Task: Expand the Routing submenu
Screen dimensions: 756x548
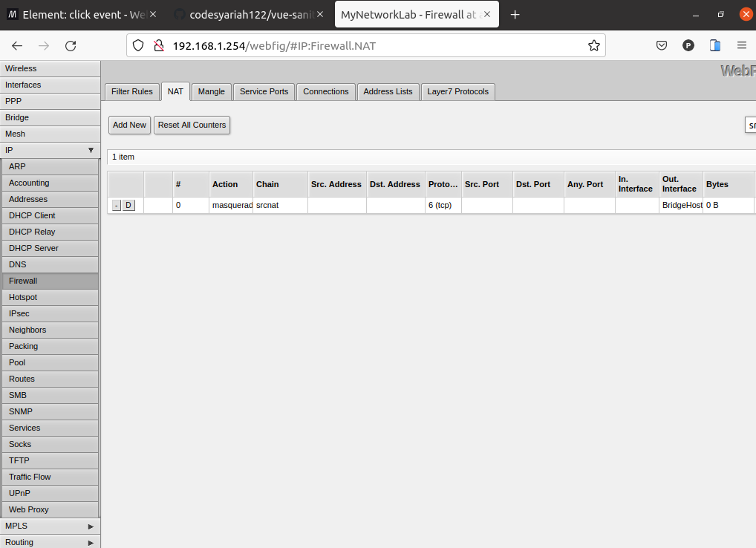Action: (x=91, y=543)
